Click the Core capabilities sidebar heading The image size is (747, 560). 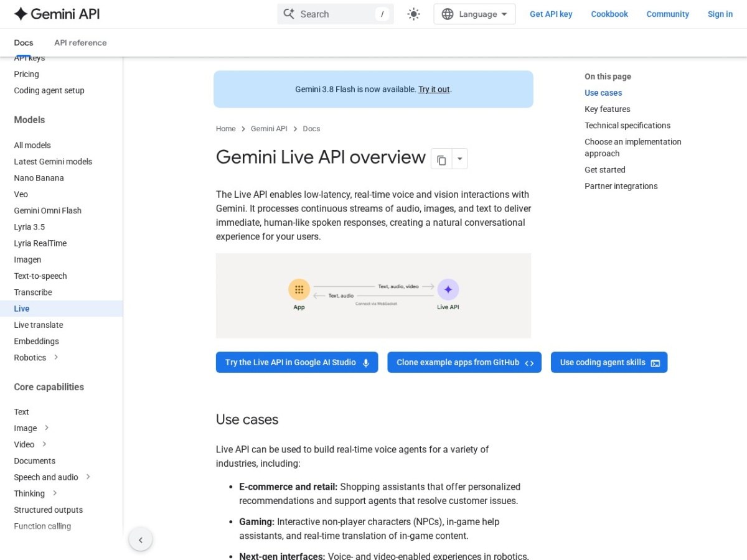pos(49,387)
